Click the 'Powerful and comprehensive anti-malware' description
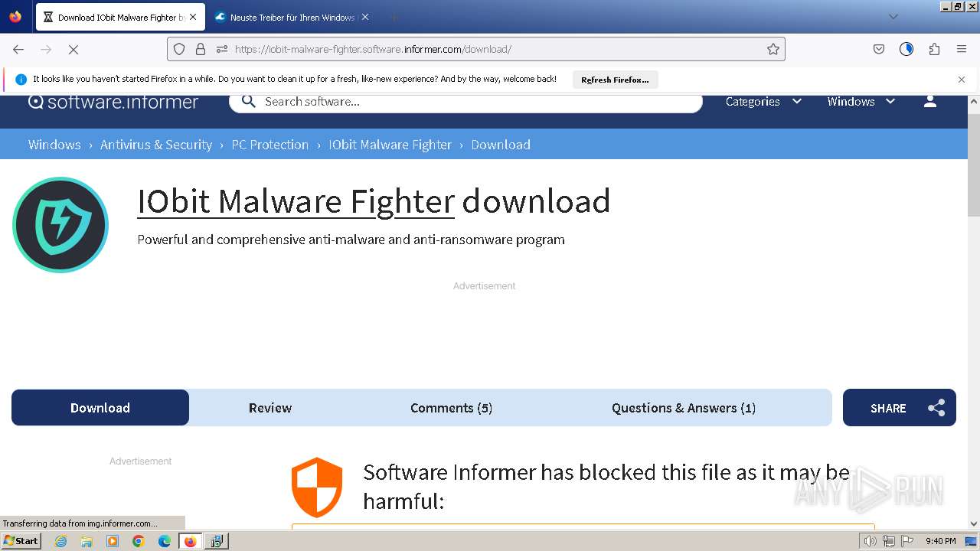The image size is (980, 551). [x=351, y=240]
